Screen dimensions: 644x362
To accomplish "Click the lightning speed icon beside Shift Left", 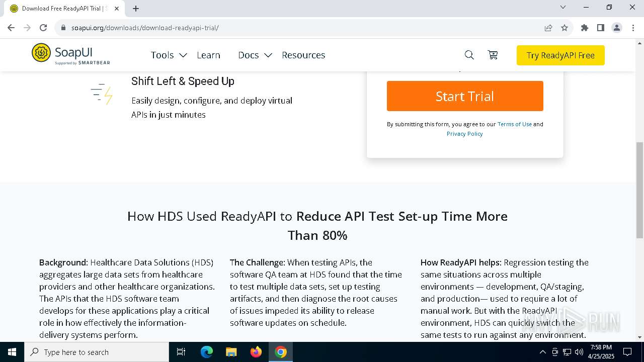I will point(102,94).
